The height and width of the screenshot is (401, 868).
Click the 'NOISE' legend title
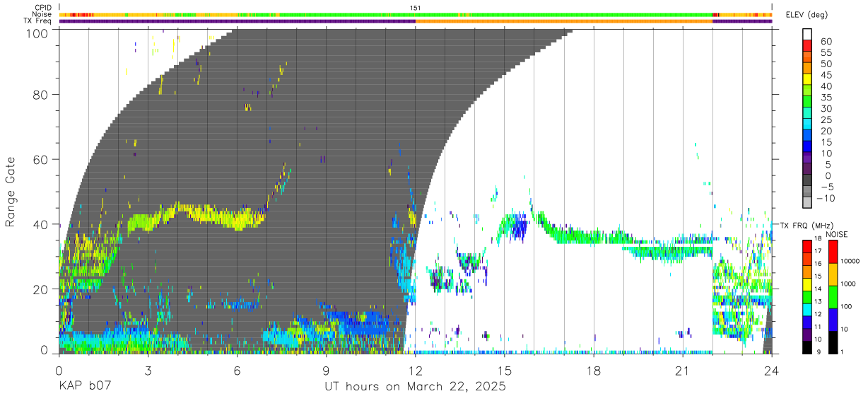[837, 234]
